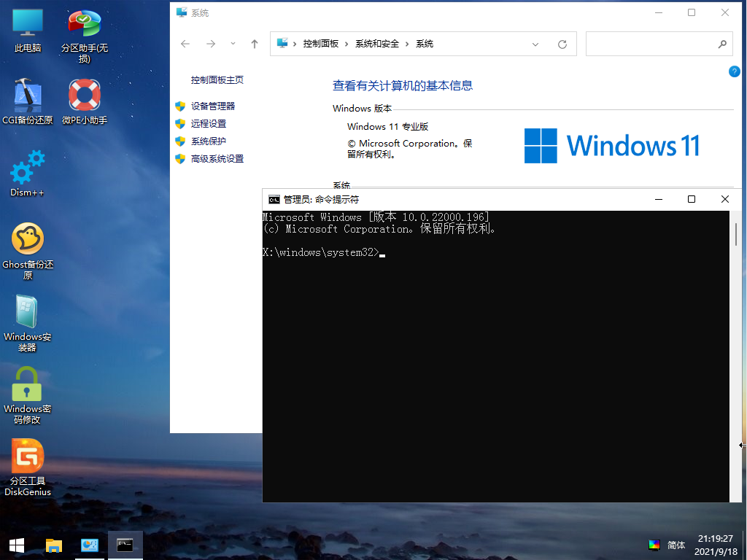Switch to Control Panel taskbar button
This screenshot has width=747, height=560.
click(x=90, y=545)
